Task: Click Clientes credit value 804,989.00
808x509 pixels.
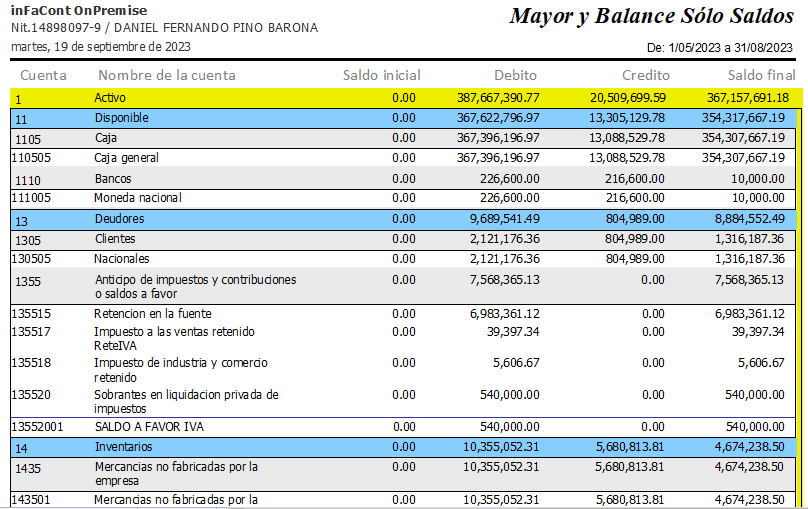Action: (635, 239)
